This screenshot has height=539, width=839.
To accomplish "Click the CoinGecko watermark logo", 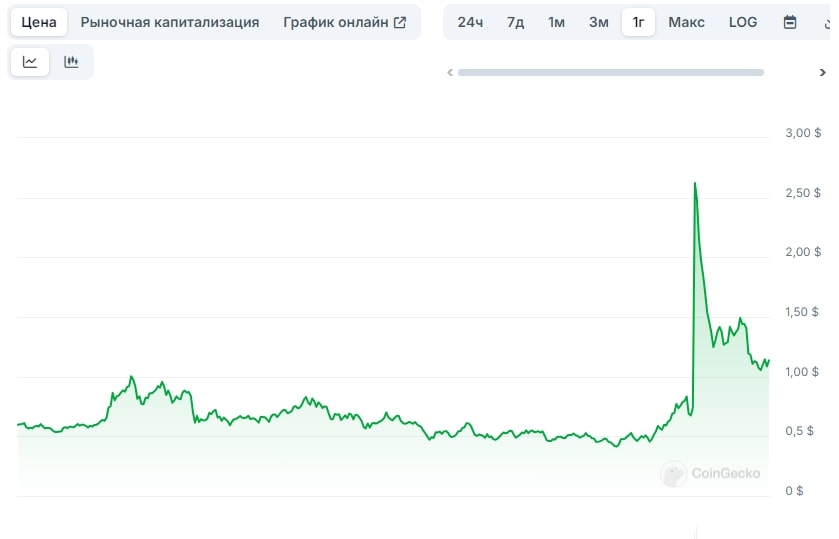I will coord(711,473).
